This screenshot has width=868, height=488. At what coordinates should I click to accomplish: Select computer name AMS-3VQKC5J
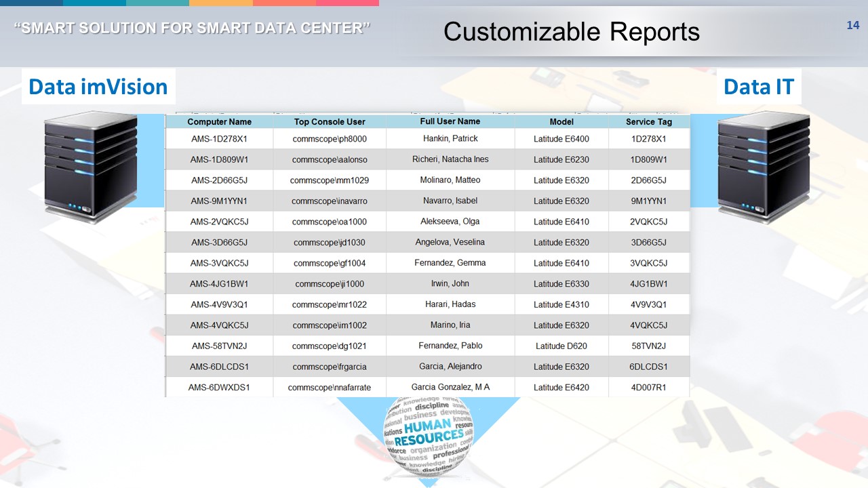[219, 263]
